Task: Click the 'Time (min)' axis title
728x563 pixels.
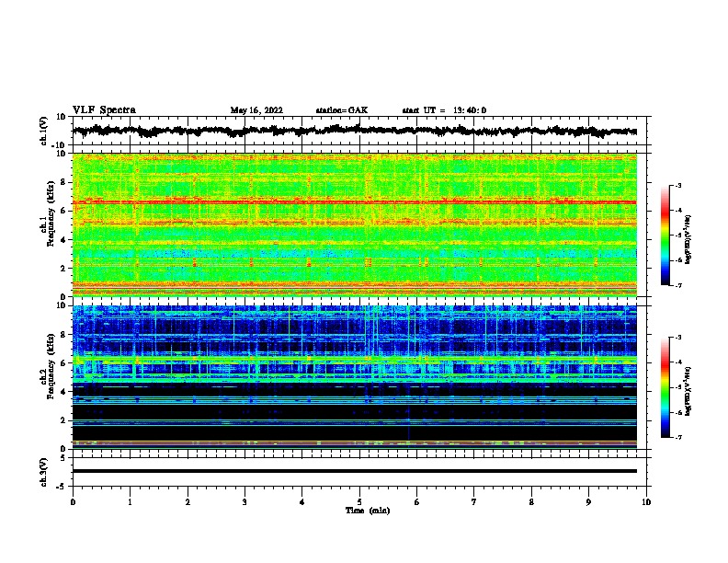Action: [368, 511]
